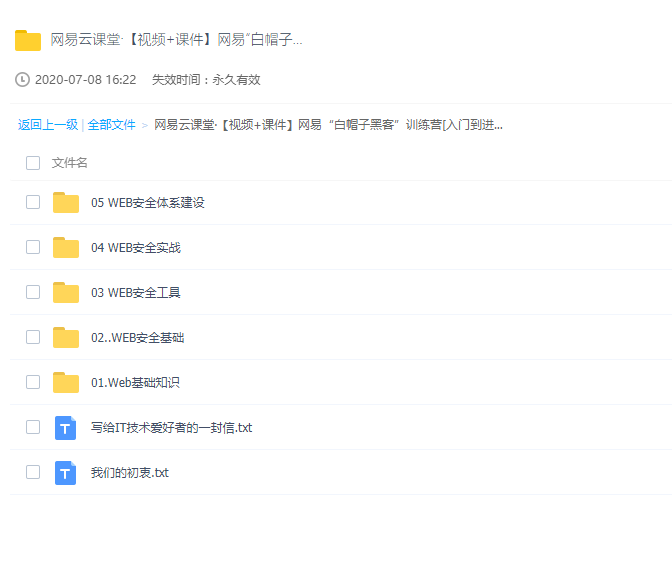Click the clock icon beside 2020-07-08 16:22
The width and height of the screenshot is (672, 571).
tap(22, 80)
